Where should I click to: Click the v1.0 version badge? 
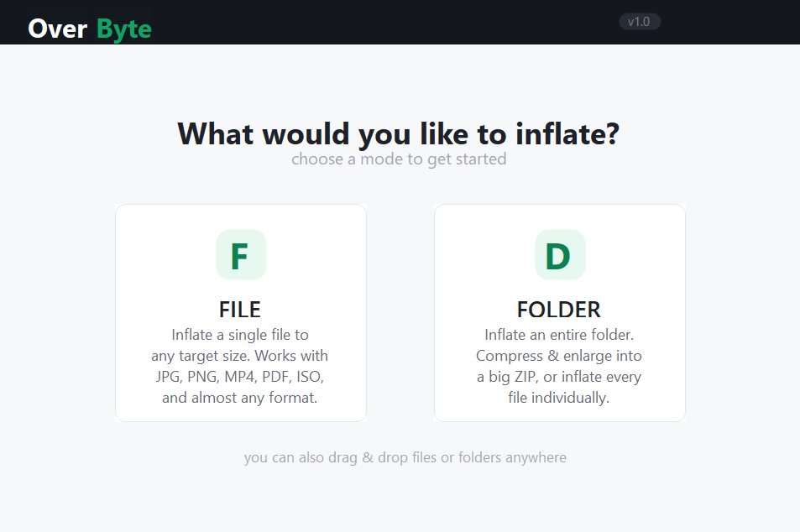tap(640, 22)
